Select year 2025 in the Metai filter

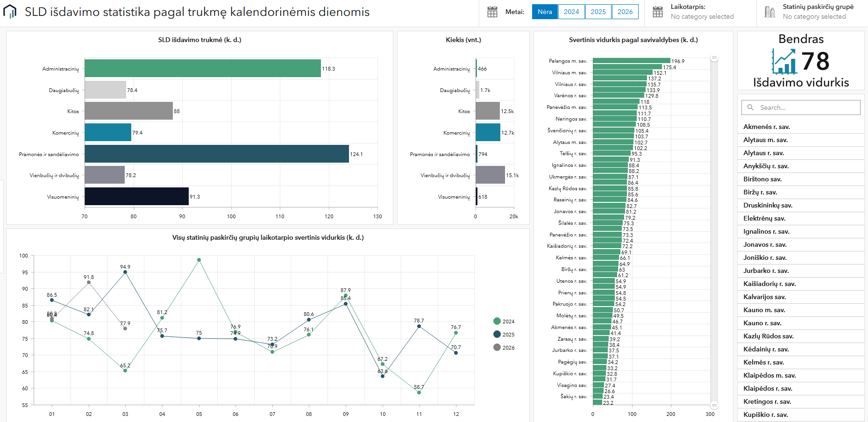coord(598,12)
